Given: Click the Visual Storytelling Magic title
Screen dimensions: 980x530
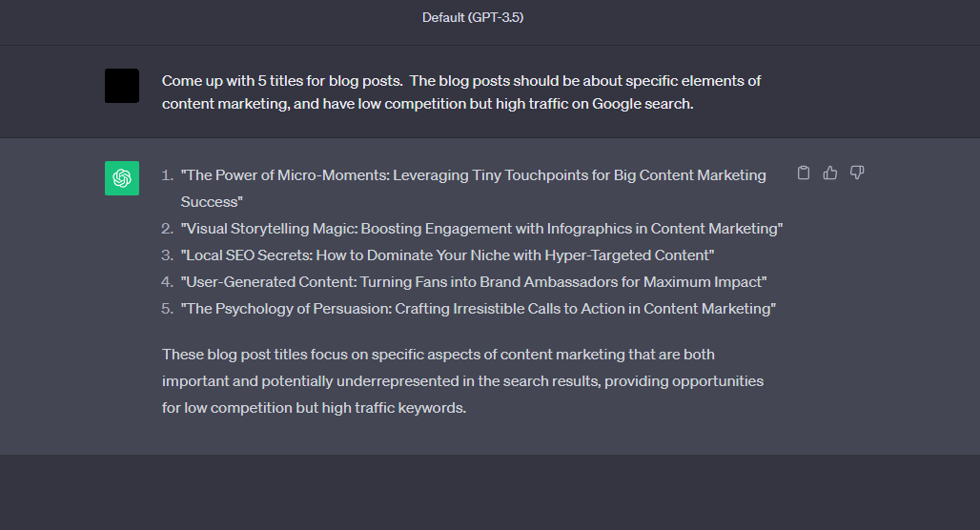Looking at the screenshot, I should coord(481,229).
